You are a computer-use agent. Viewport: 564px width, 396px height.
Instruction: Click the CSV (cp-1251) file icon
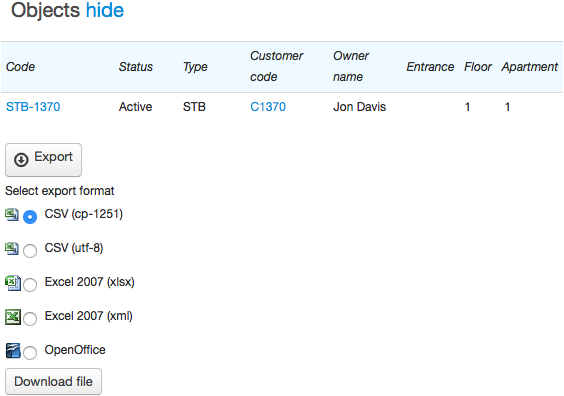coord(12,214)
